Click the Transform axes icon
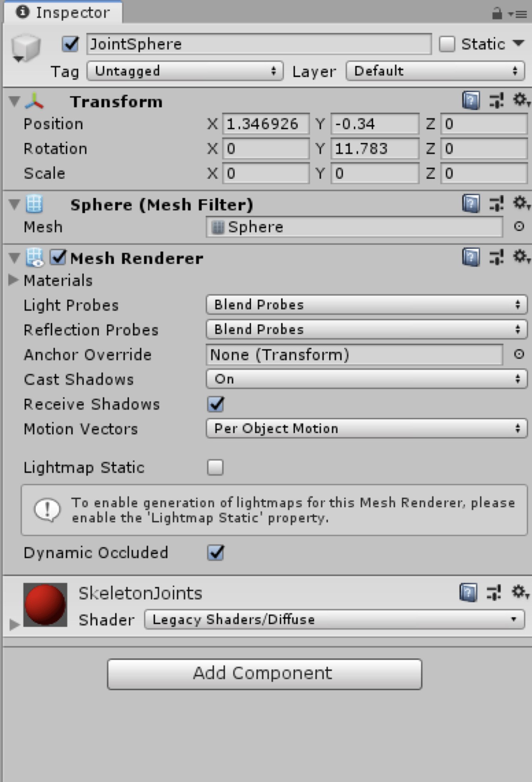The height and width of the screenshot is (782, 532). [x=35, y=101]
